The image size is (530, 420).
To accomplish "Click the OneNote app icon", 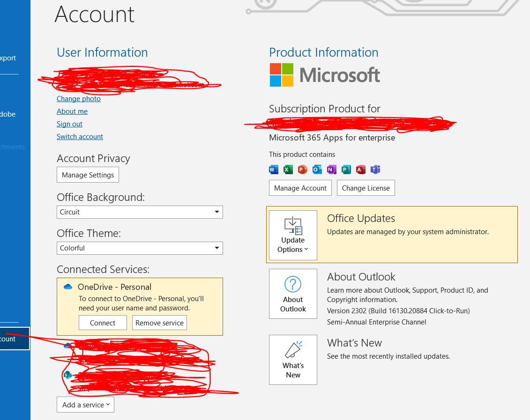I will click(332, 169).
